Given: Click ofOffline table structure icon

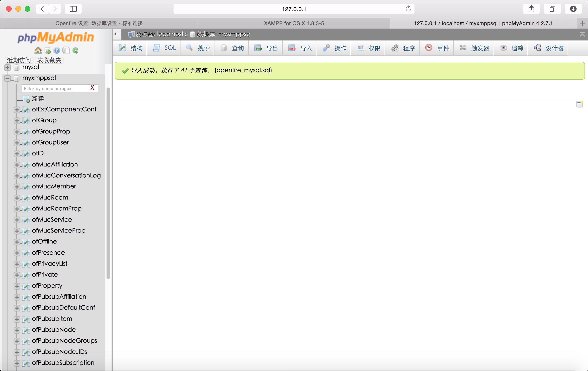Looking at the screenshot, I should tap(26, 242).
